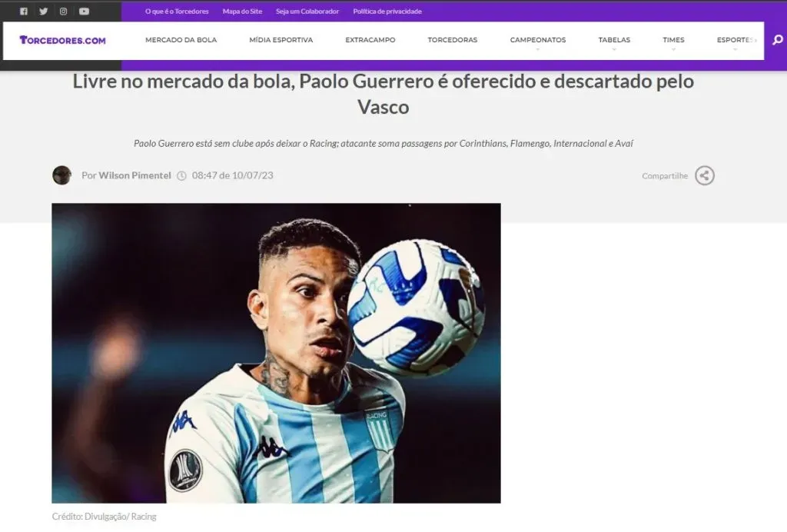
Task: Open the Instagram social icon
Action: [63, 11]
